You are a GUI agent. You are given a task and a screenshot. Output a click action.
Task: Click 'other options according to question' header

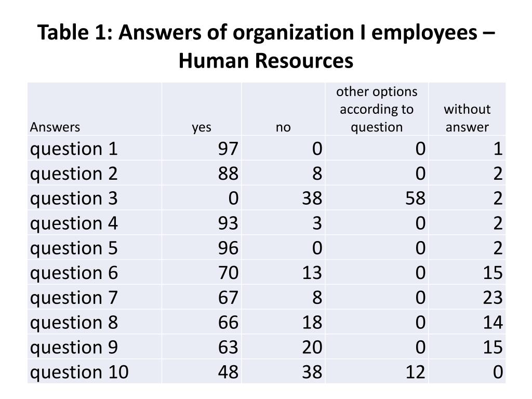tap(377, 109)
